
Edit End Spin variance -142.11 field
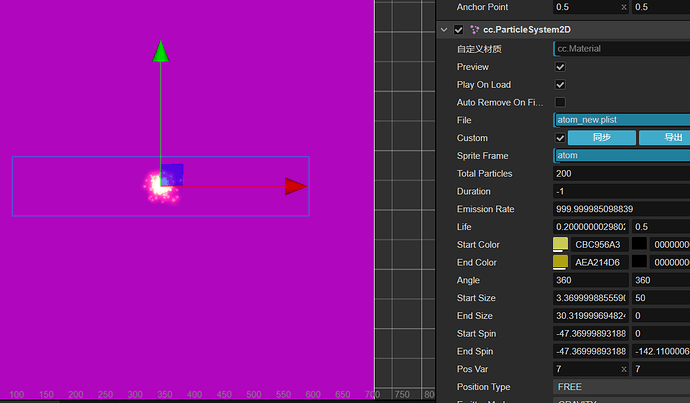661,351
